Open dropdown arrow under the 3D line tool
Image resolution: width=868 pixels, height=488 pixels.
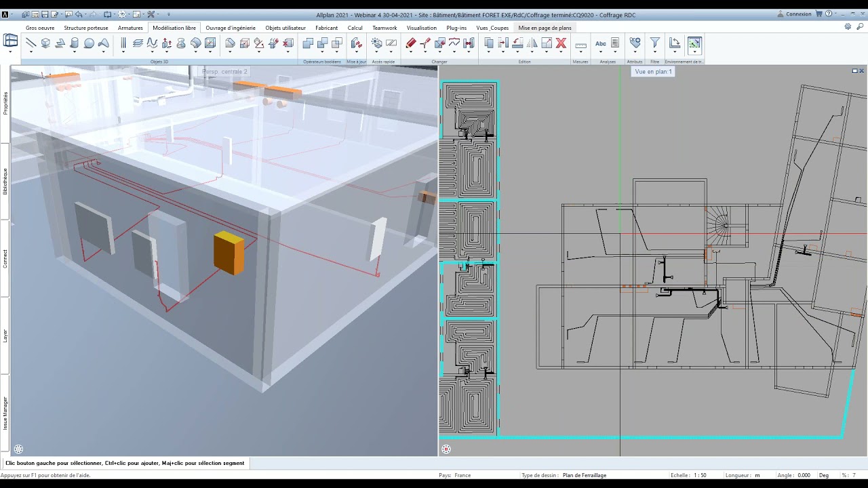coord(31,52)
